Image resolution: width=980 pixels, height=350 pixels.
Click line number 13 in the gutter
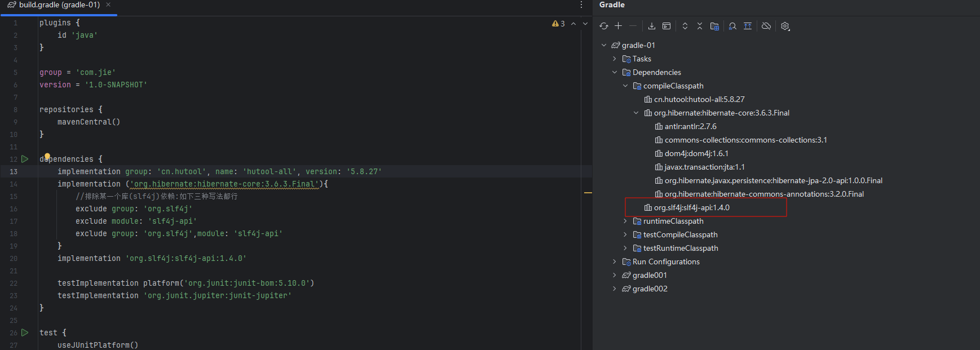14,171
